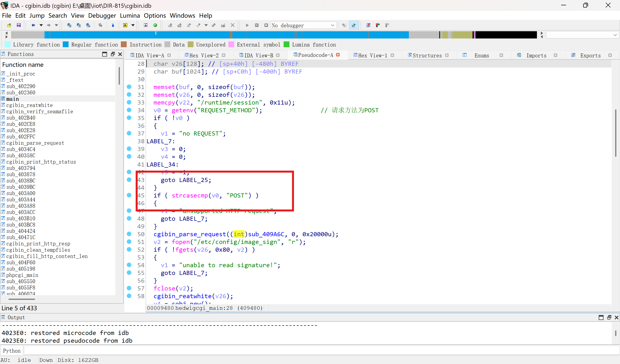Click the gray X undefine icon
Viewport: 620px width, 364px height.
point(232,25)
